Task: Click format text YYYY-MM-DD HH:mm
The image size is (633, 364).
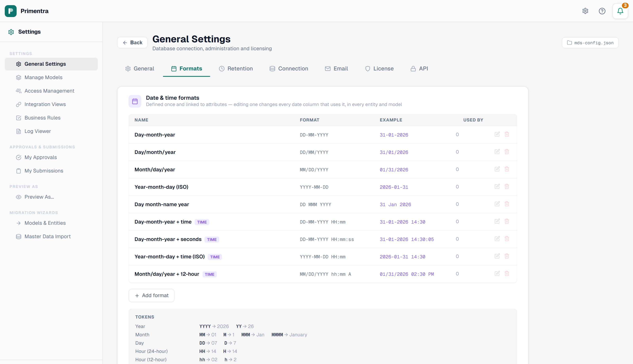Action: coord(323,257)
